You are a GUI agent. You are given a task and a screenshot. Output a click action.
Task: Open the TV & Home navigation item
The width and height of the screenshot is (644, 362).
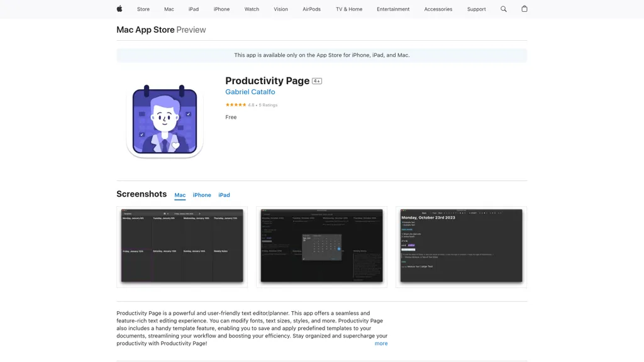click(x=349, y=9)
